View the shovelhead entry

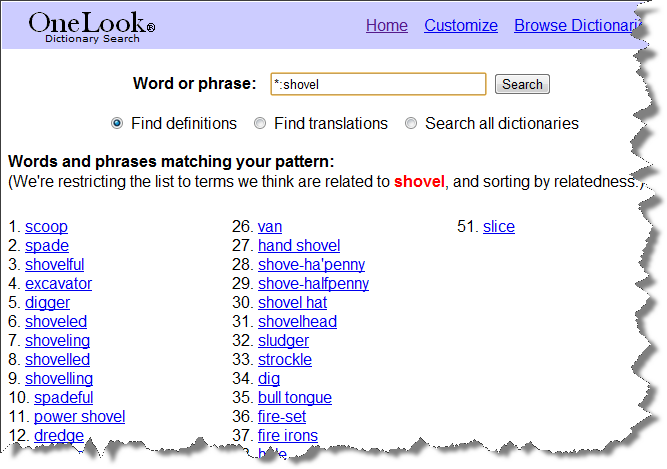coord(297,321)
